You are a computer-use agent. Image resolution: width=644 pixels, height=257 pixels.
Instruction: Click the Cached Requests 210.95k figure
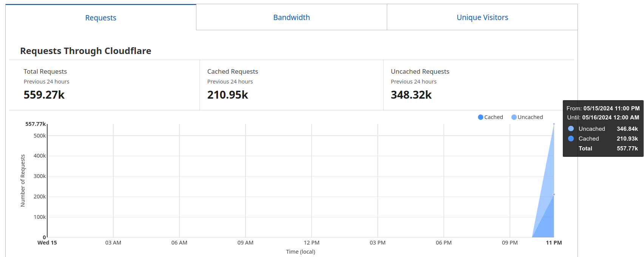(227, 95)
